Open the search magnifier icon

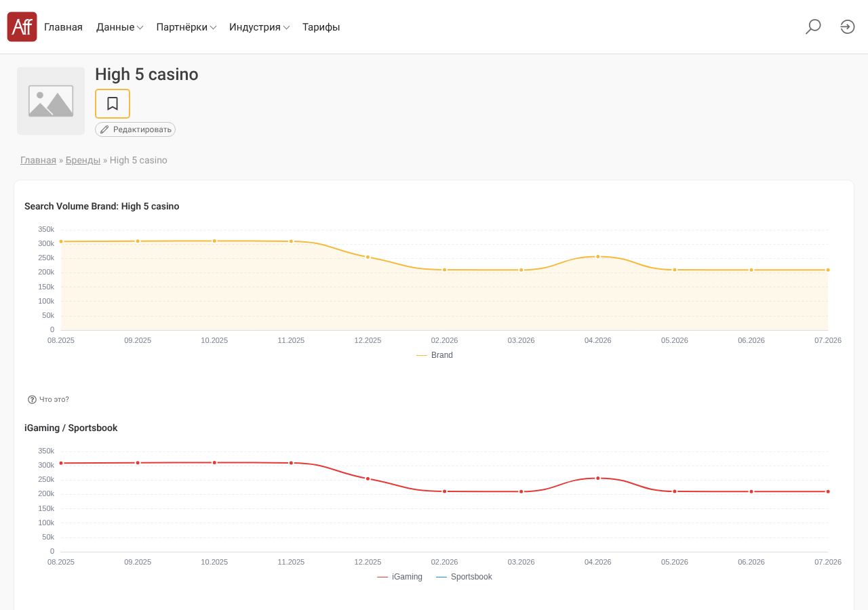813,27
